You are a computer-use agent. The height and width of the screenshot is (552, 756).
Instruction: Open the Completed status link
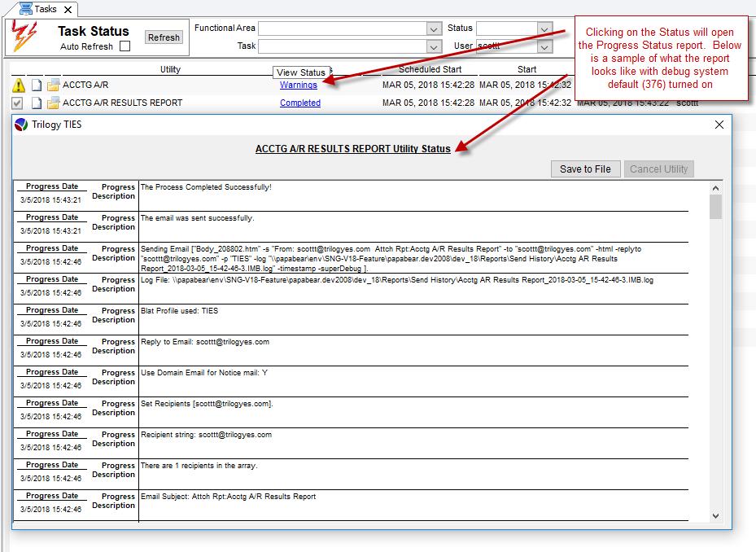[x=299, y=103]
